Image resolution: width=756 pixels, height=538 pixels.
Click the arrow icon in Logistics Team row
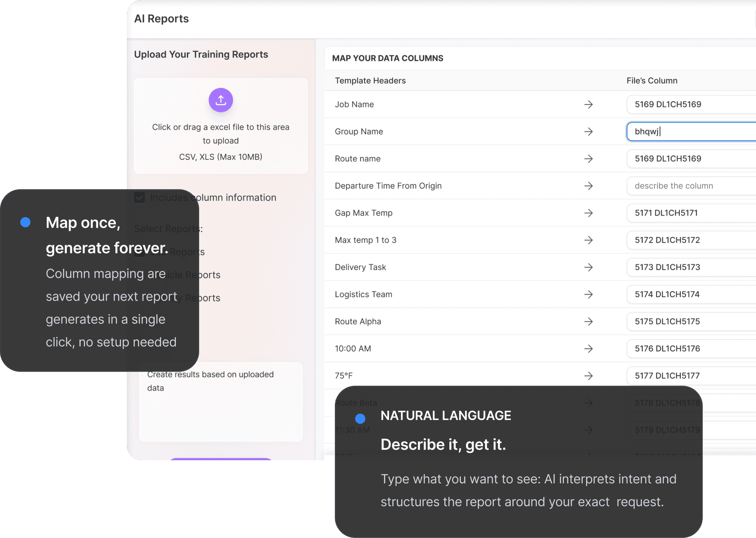pos(588,294)
